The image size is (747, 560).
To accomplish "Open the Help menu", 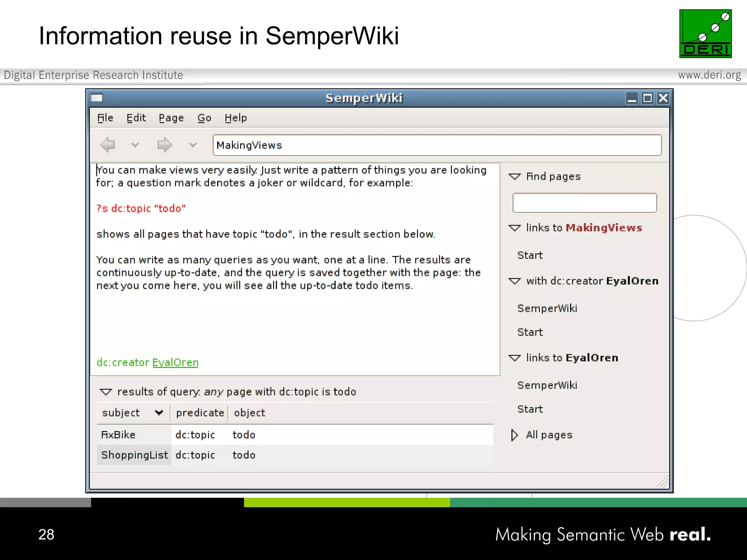I will 236,118.
